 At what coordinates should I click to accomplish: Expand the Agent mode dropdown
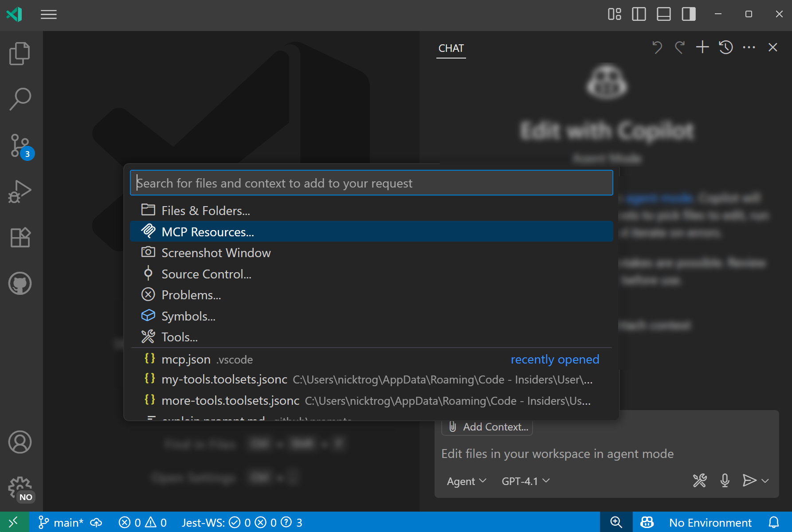click(467, 481)
